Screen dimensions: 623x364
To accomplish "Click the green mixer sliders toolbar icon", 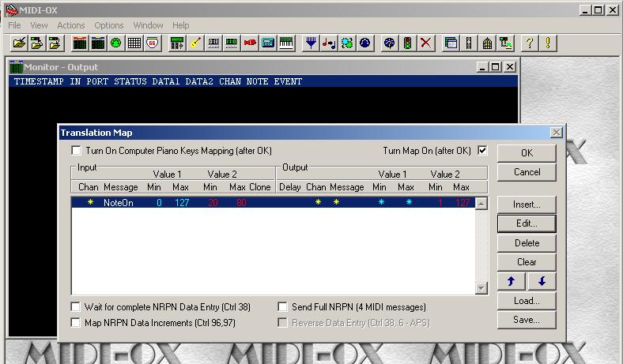I will pos(177,43).
